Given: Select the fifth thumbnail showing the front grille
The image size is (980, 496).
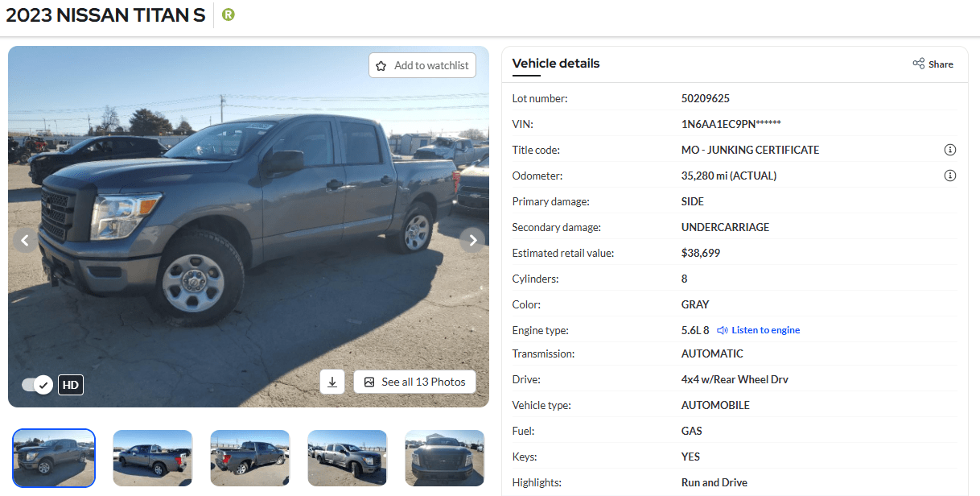Looking at the screenshot, I should coord(444,458).
